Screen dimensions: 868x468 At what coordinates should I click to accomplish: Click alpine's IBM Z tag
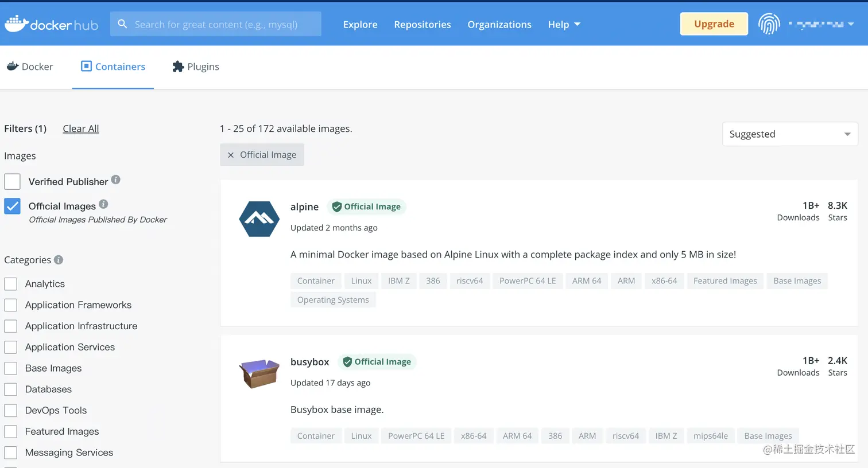399,281
